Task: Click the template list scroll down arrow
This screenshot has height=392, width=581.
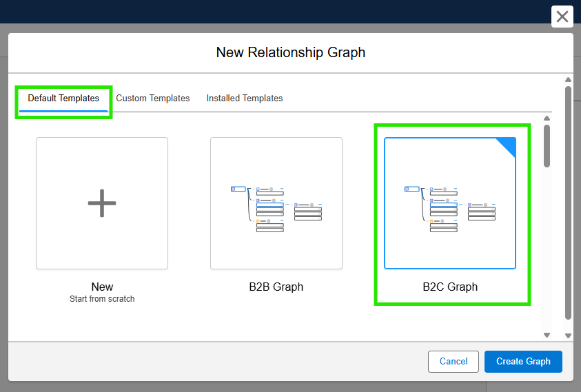Action: pos(547,335)
